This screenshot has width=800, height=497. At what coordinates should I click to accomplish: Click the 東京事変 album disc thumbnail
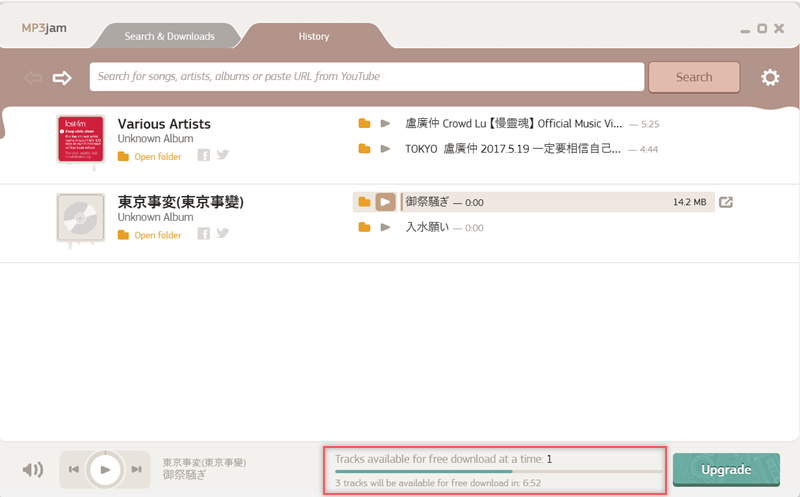(81, 217)
